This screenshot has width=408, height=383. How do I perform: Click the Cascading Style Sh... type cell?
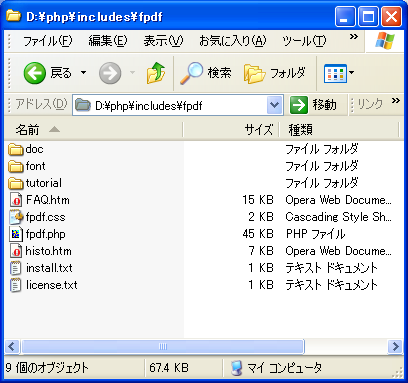coord(338,217)
